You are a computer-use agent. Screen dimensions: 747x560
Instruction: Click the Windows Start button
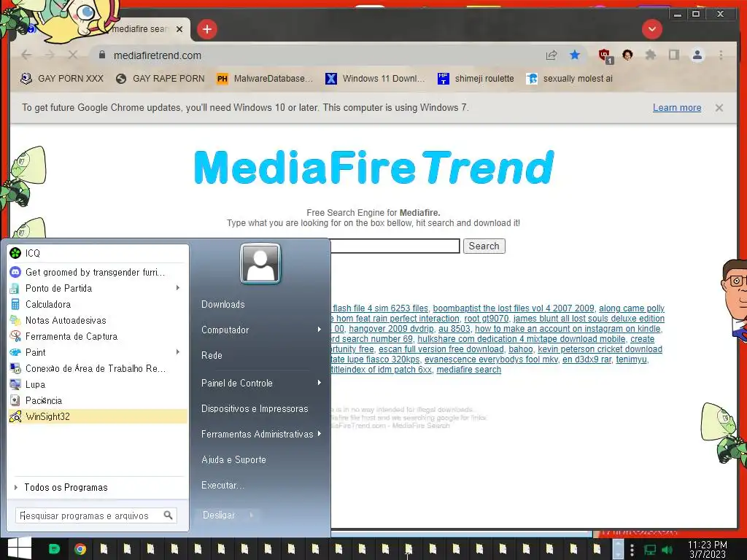pos(20,548)
